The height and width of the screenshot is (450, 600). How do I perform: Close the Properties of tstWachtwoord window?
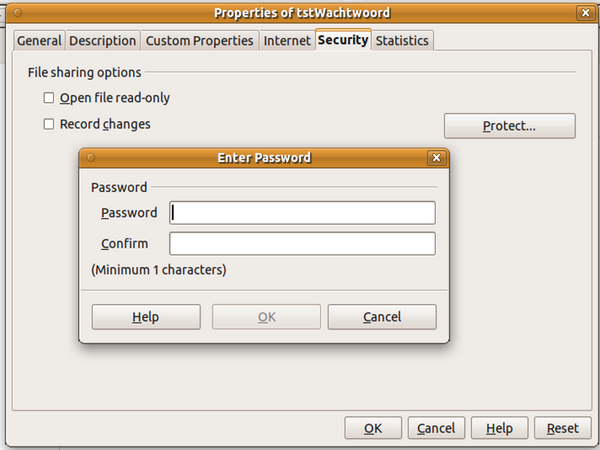[x=584, y=13]
